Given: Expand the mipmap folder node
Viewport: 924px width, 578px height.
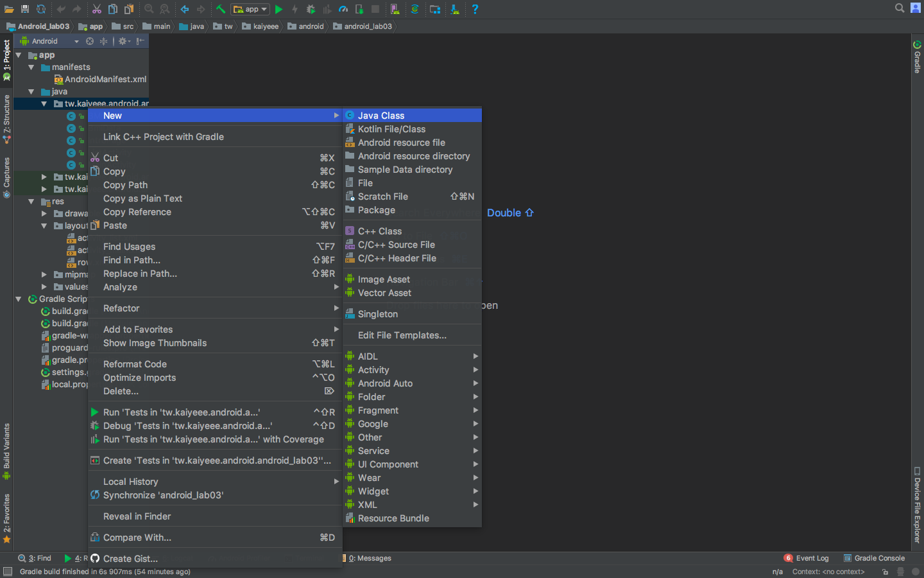Looking at the screenshot, I should click(44, 275).
